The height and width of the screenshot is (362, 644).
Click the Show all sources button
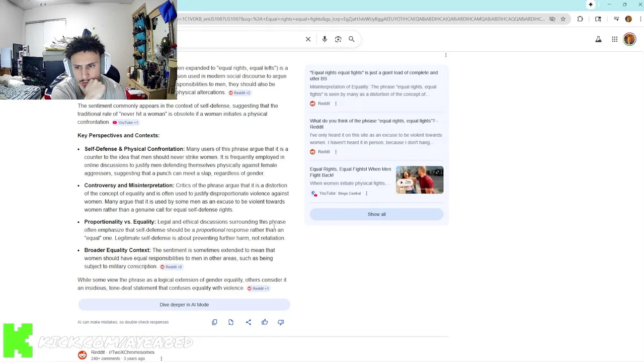coord(376,214)
